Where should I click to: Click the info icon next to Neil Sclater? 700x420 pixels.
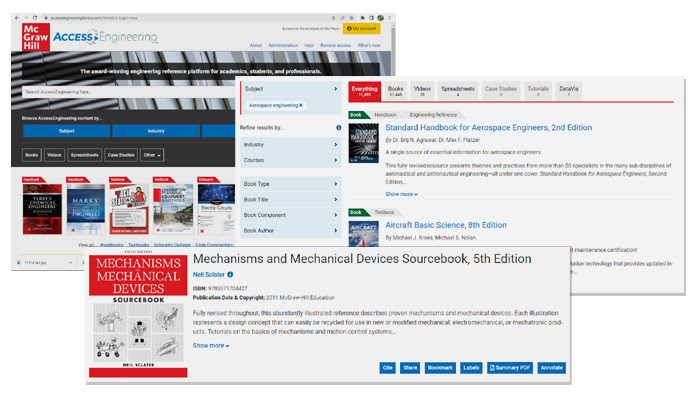coord(230,274)
